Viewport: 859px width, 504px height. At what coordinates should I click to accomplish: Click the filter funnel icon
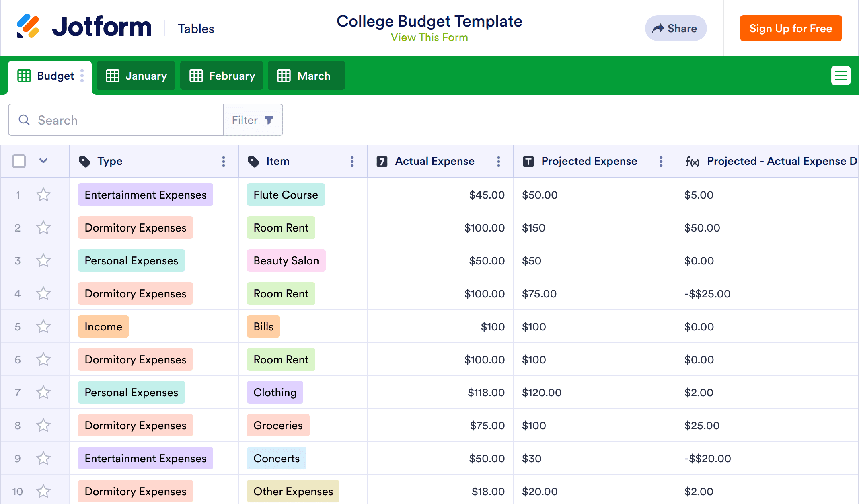click(x=269, y=120)
